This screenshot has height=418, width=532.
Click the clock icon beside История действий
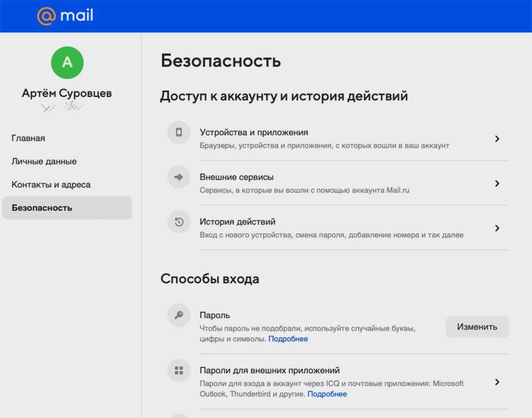click(x=179, y=222)
